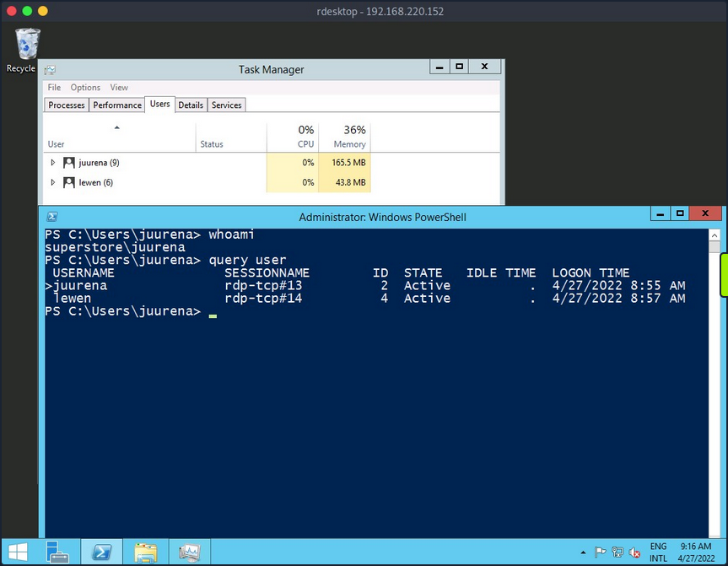Viewport: 728px width, 566px height.
Task: Click the muted speaker icon in the tray
Action: (x=634, y=553)
